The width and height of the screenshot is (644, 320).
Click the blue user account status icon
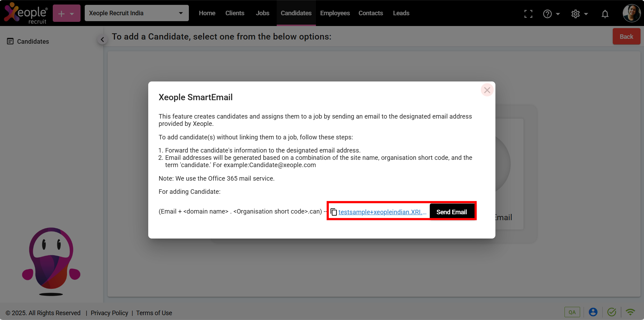593,312
